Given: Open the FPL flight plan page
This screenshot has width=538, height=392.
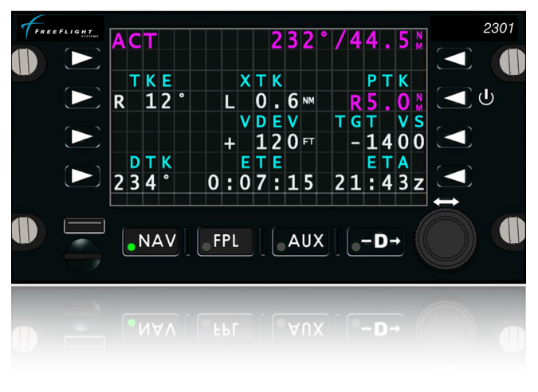Looking at the screenshot, I should coord(226,241).
